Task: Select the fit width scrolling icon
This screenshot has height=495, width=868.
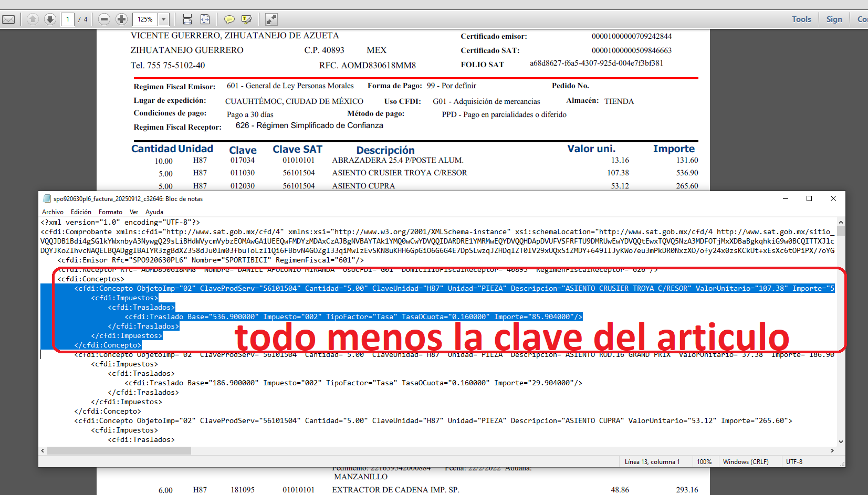Action: 187,19
